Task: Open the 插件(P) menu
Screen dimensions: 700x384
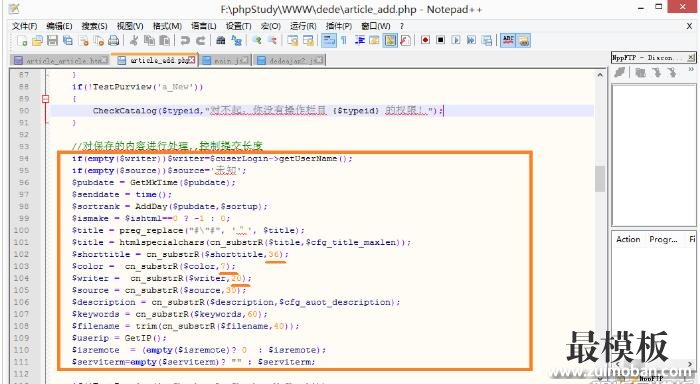Action: (x=338, y=26)
